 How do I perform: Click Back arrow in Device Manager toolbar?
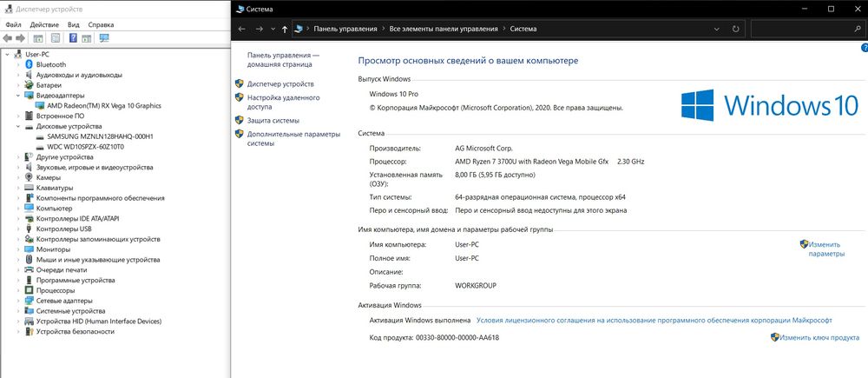[x=7, y=38]
